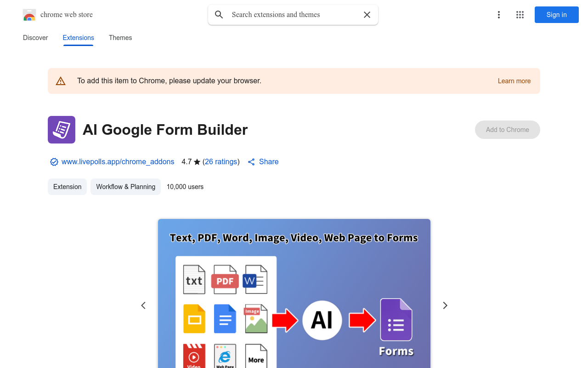Click the AI Google Form Builder logo
588x368 pixels.
[62, 130]
